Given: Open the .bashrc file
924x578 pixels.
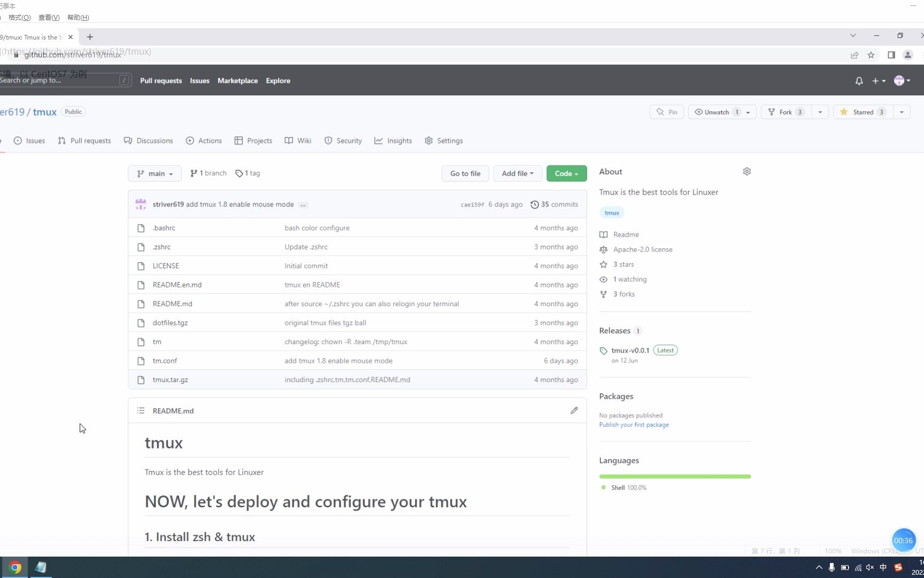Looking at the screenshot, I should 164,228.
